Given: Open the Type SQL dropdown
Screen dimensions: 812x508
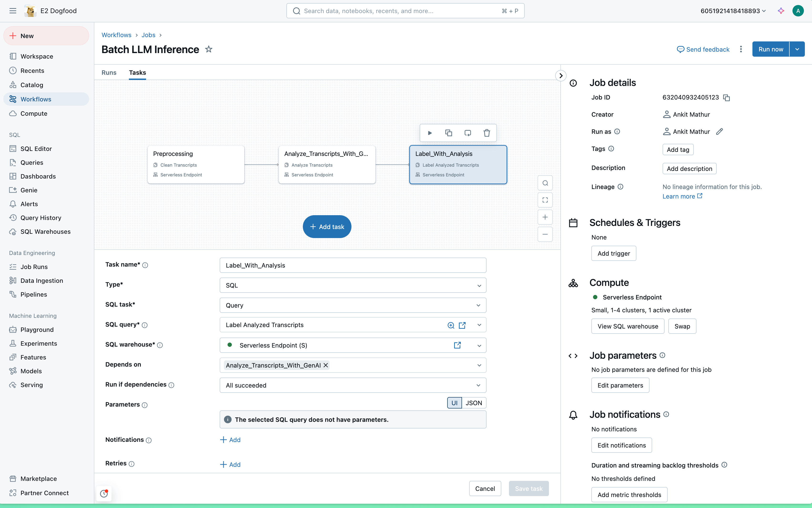Looking at the screenshot, I should [x=353, y=285].
